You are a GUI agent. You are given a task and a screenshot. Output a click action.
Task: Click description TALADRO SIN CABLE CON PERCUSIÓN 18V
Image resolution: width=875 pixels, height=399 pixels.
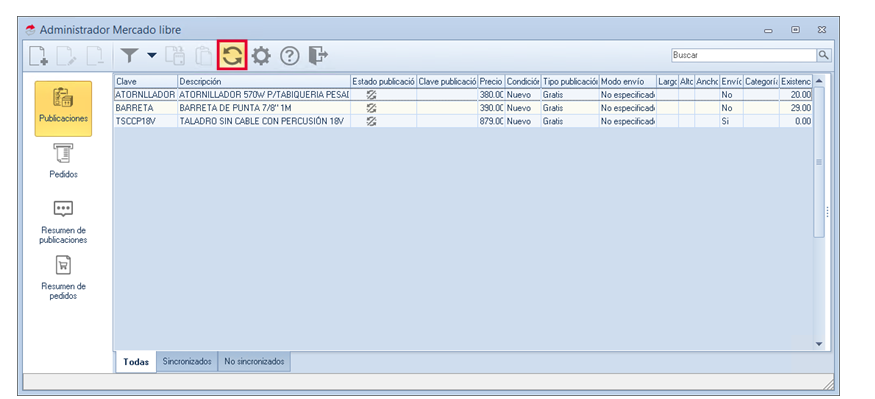tap(264, 122)
